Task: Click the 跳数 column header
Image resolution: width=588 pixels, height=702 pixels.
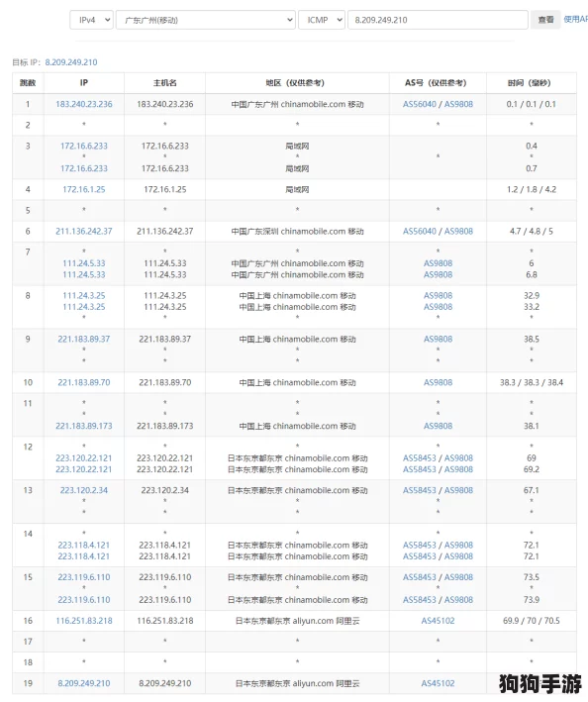Action: tap(28, 83)
